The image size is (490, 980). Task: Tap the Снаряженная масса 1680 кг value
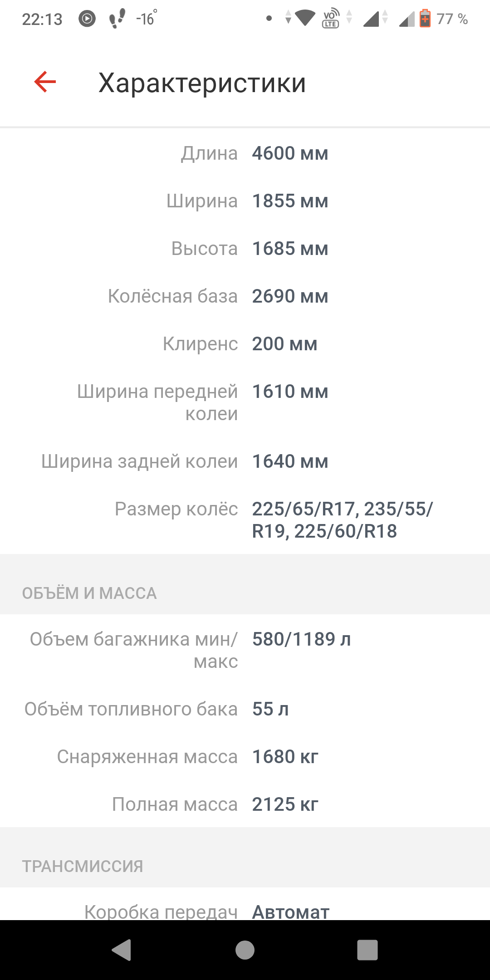(x=285, y=757)
